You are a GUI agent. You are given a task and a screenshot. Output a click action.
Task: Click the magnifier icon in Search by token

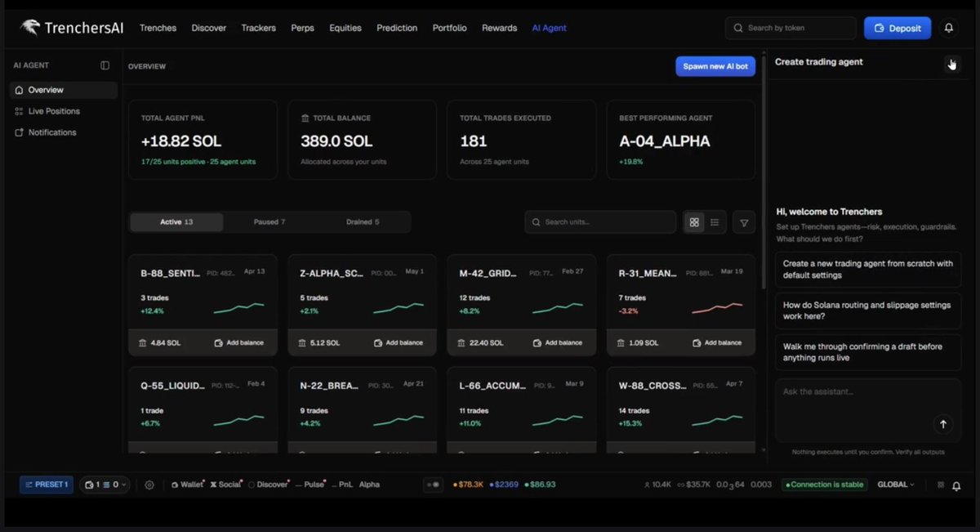tap(738, 28)
